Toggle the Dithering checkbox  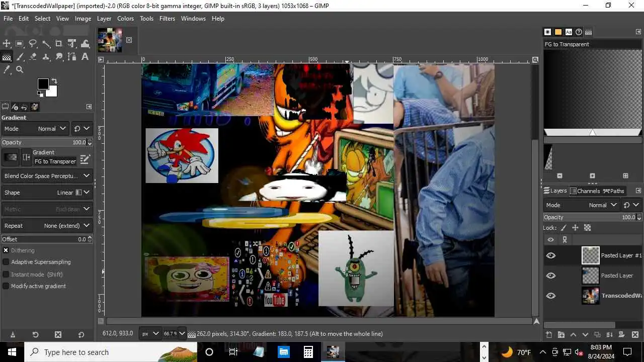point(6,250)
